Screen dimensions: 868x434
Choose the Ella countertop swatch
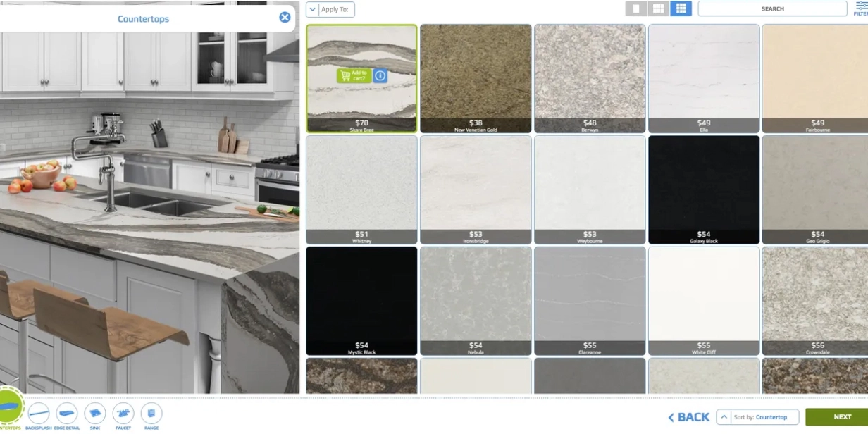pyautogui.click(x=704, y=78)
